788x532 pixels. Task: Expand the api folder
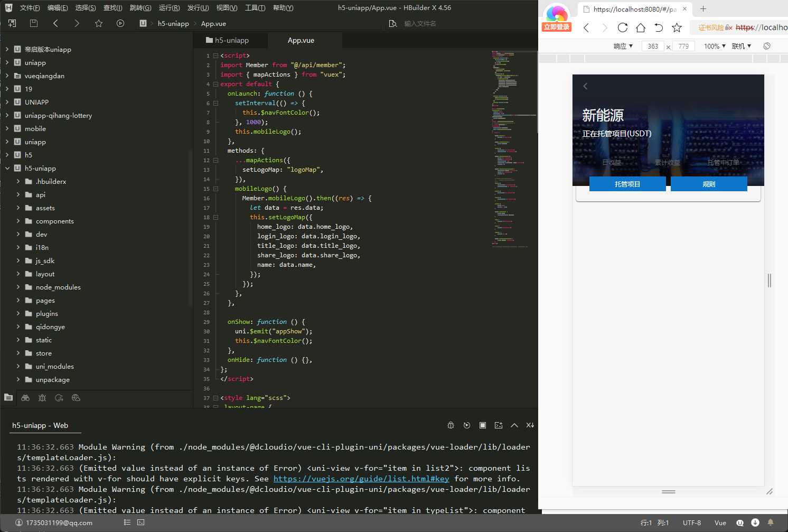[x=18, y=195]
